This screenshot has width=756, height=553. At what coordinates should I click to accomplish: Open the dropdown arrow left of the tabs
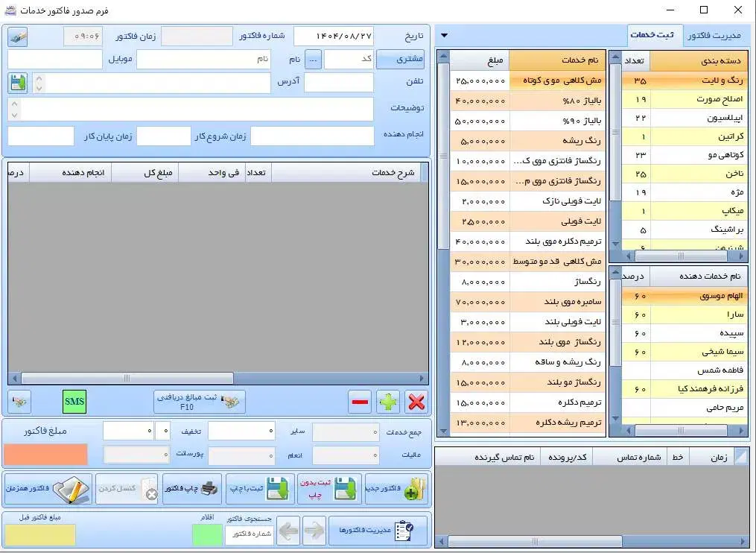click(444, 35)
